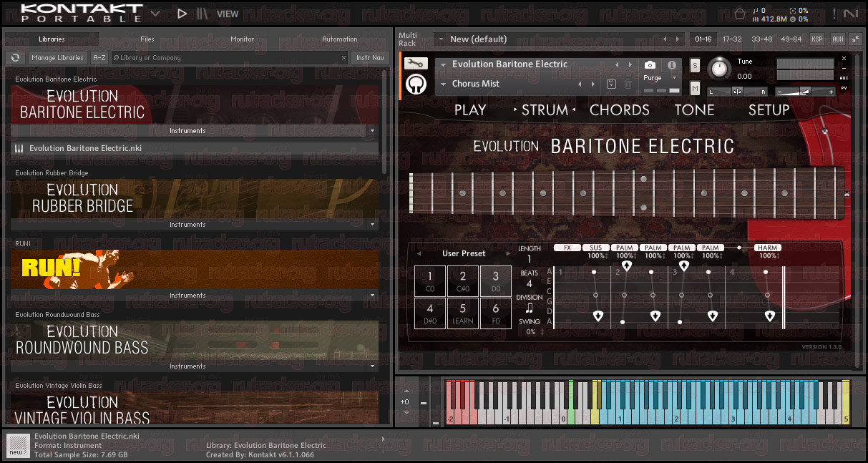Viewport: 868px width, 463px height.
Task: Adjust the Tune knob
Action: click(x=720, y=69)
